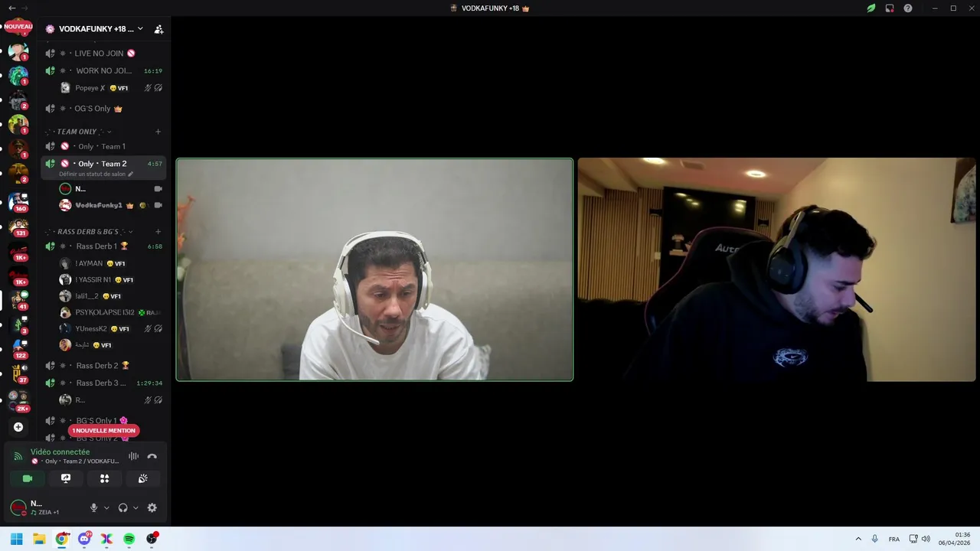Open the headphone output options arrow
The height and width of the screenshot is (551, 980).
136,507
